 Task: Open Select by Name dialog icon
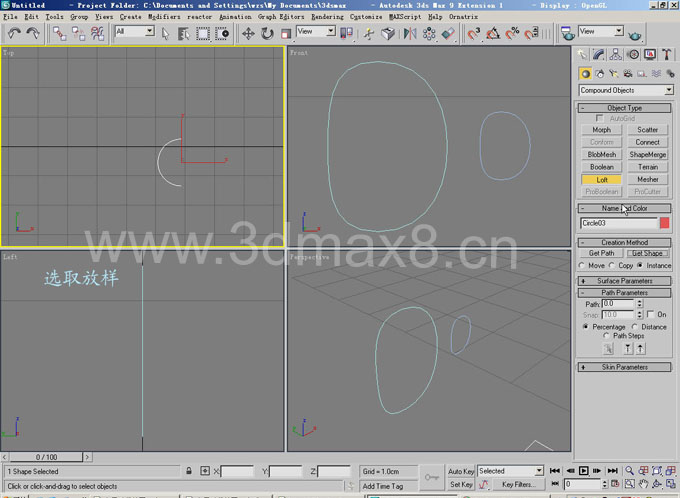click(184, 33)
